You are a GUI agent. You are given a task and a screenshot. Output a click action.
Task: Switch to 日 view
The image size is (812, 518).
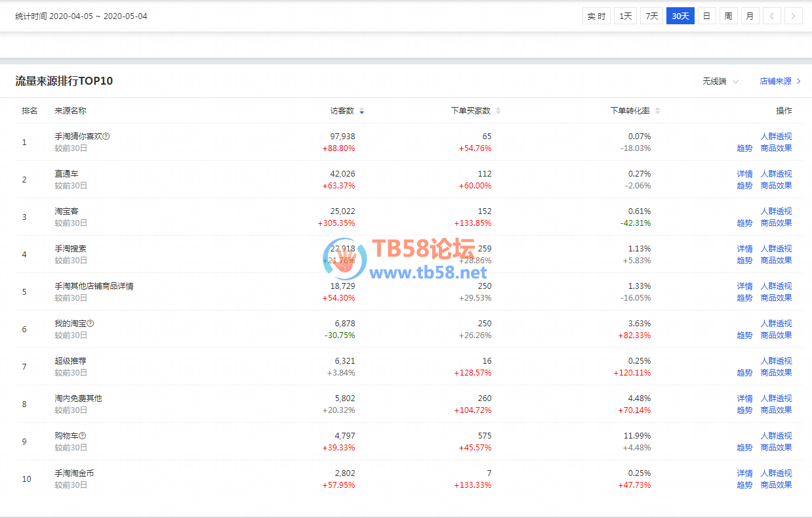[706, 16]
